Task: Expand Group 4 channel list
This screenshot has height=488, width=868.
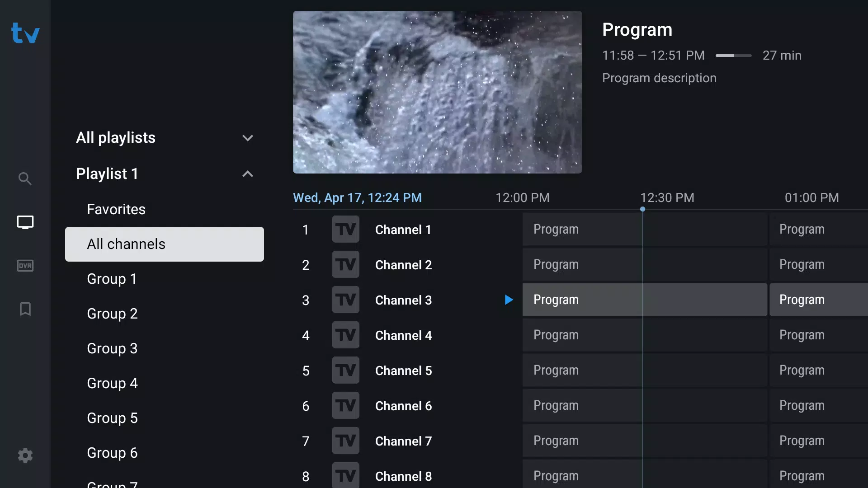Action: click(112, 383)
